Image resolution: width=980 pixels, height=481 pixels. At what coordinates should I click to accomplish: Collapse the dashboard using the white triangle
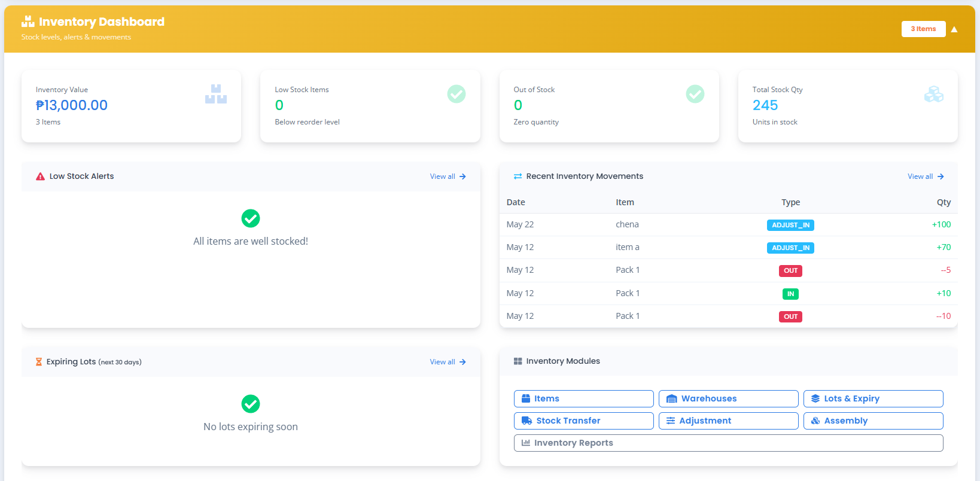(x=954, y=29)
